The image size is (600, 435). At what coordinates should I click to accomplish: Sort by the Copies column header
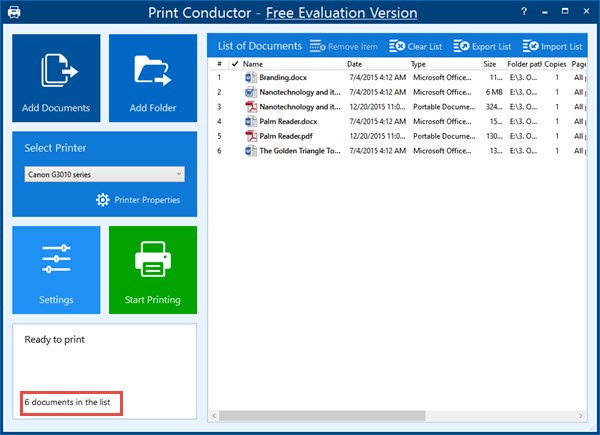[556, 64]
